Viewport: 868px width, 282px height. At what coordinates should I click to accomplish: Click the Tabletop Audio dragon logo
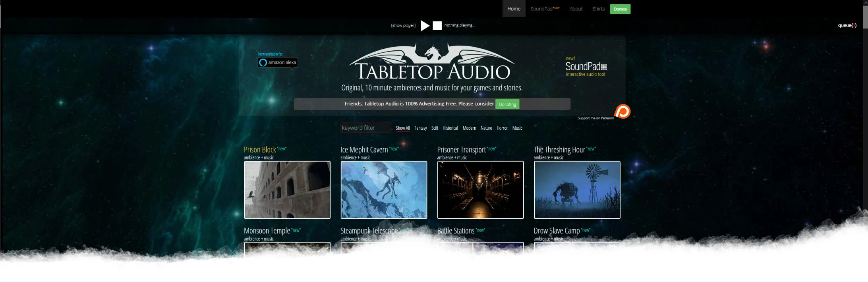pyautogui.click(x=432, y=63)
